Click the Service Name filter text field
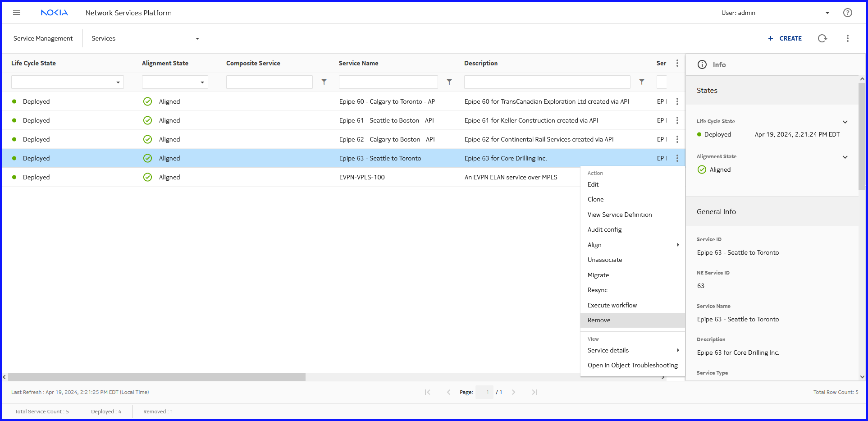868x421 pixels. 388,82
